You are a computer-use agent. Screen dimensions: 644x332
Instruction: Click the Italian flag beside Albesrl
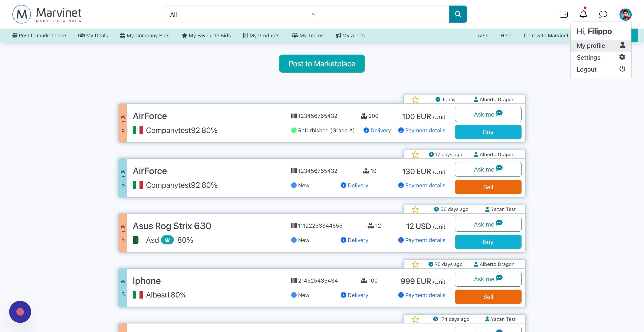[138, 295]
